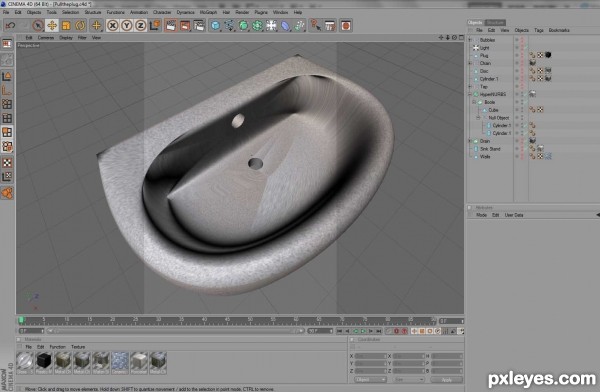The image size is (600, 392).
Task: Select the Rotate tool in top toolbar
Action: point(80,26)
